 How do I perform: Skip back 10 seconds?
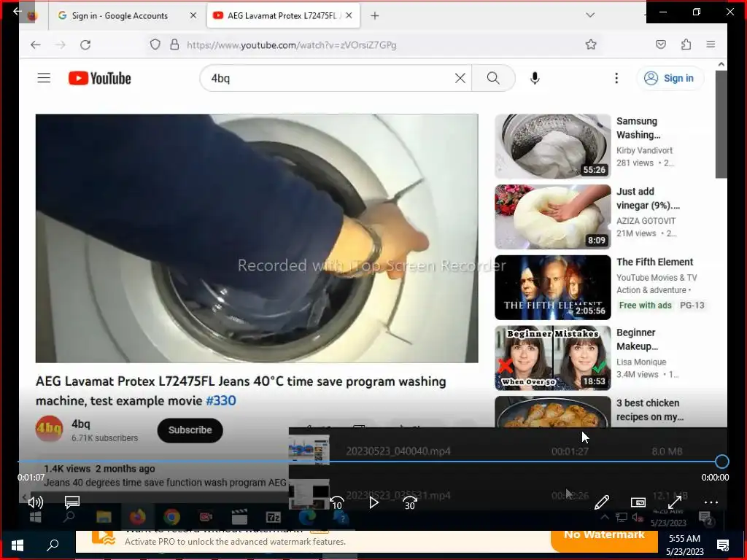pos(337,502)
